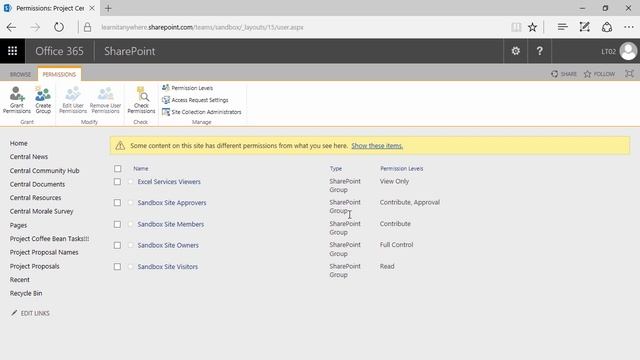Open Central News in left navigation
Screen dimensions: 640x360
pyautogui.click(x=29, y=157)
